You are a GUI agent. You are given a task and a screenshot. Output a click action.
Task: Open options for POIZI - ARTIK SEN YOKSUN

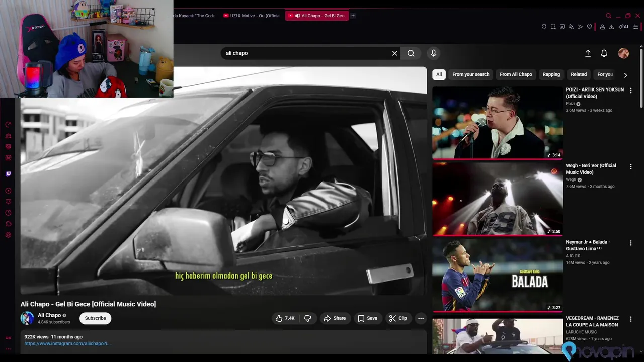click(630, 90)
